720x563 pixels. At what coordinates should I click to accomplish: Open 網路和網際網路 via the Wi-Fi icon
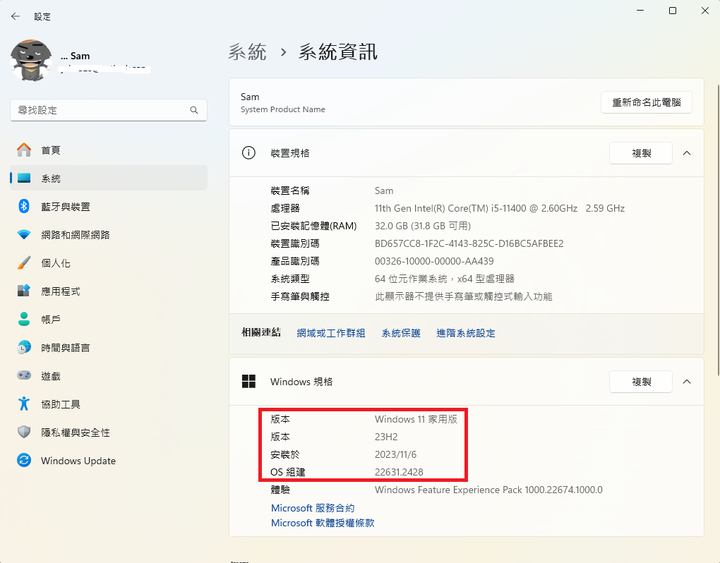tap(24, 235)
